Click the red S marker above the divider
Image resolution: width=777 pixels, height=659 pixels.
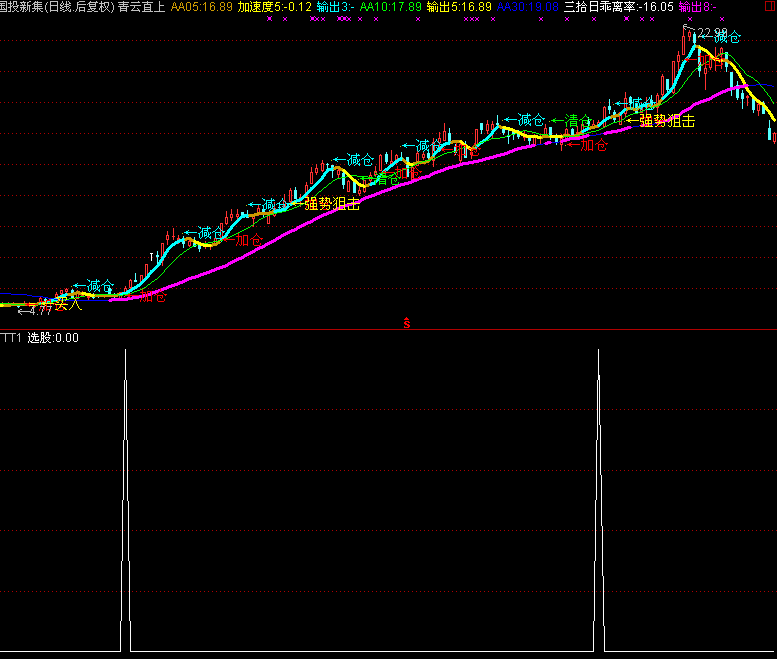click(x=406, y=323)
